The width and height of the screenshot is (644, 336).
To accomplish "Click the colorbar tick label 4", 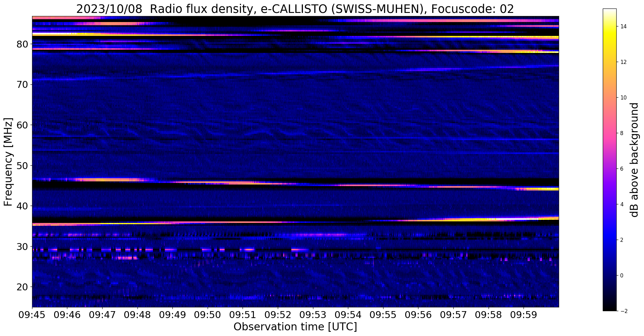I will point(622,204).
